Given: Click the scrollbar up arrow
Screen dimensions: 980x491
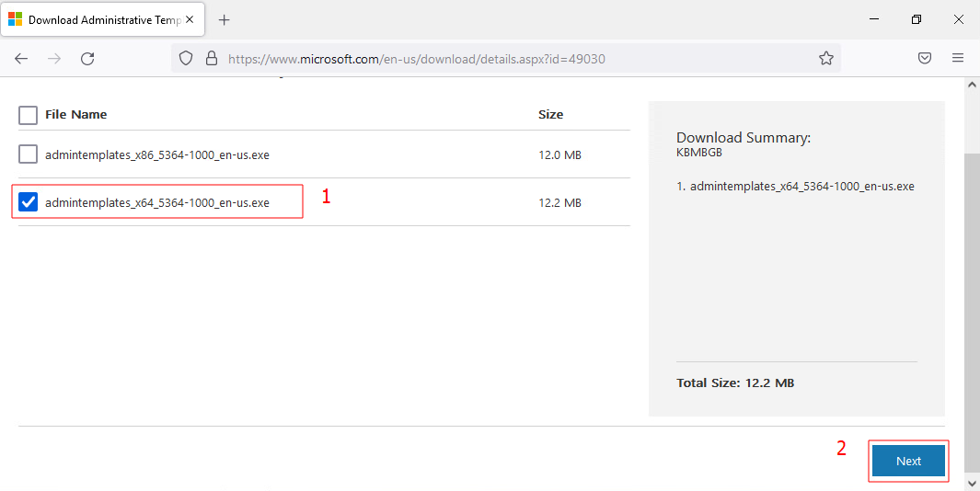Looking at the screenshot, I should click(972, 85).
